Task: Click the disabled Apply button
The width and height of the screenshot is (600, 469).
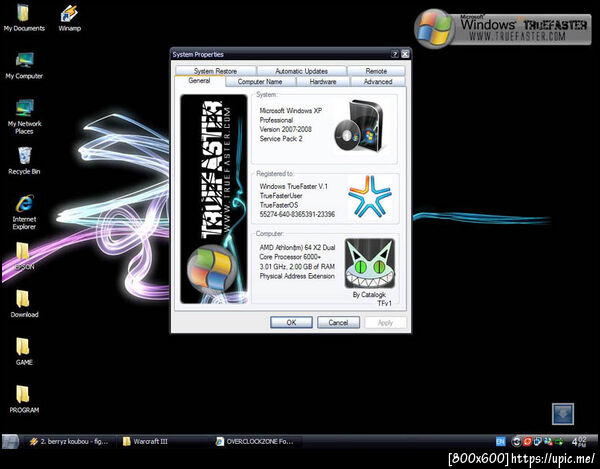Action: tap(385, 322)
